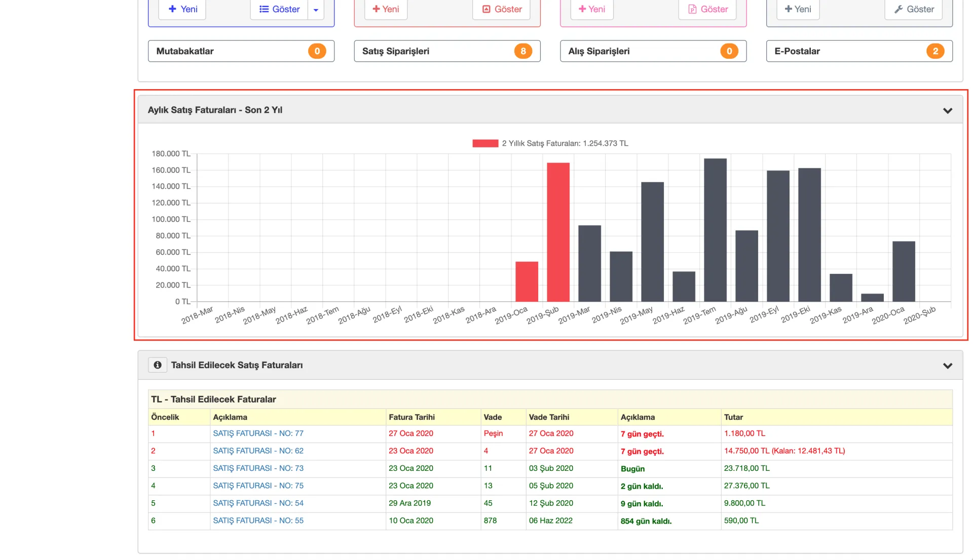
Task: Click the 2019-Ara short bar
Action: tap(873, 298)
